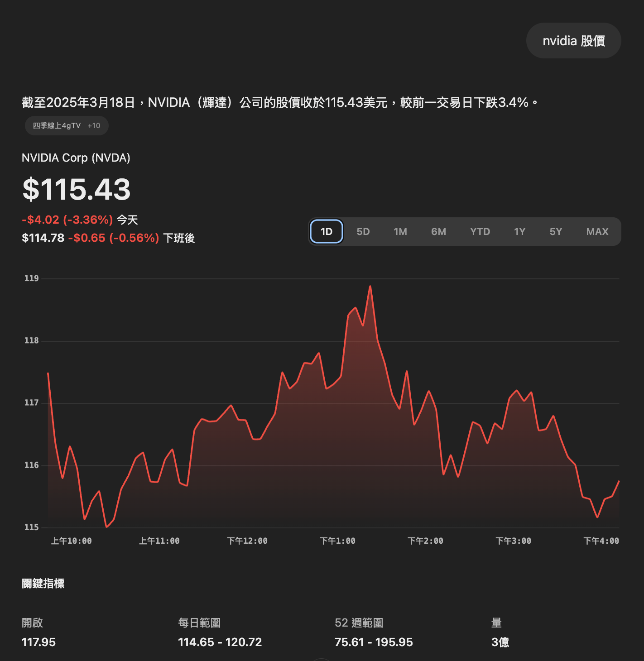
Task: Click the 開啟 value 117.95
Action: click(38, 642)
